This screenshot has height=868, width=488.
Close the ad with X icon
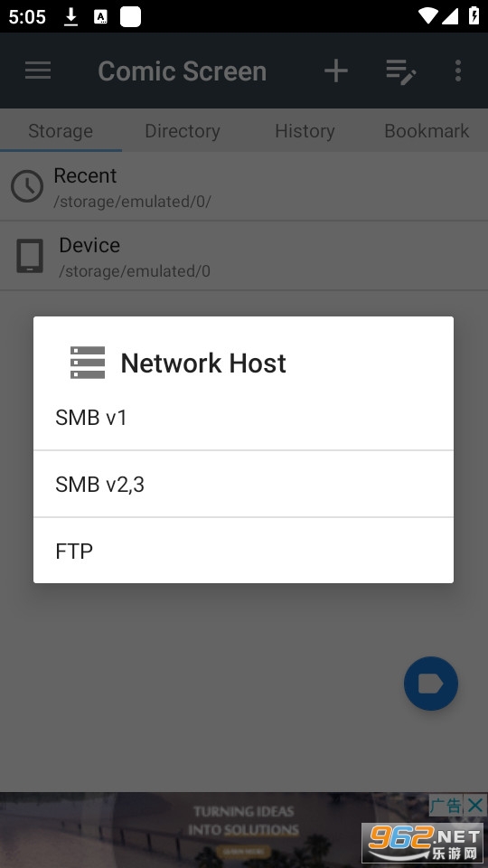coord(475,806)
